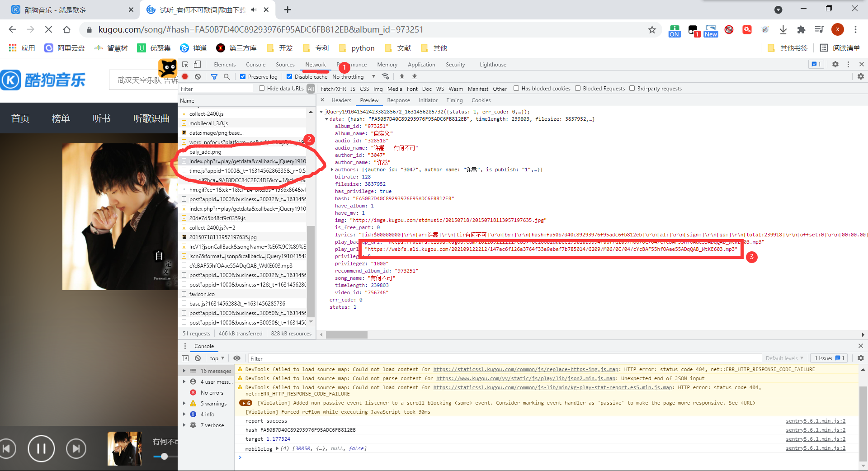The image size is (868, 471).
Task: Open Chrome downloads arrow icon
Action: point(783,30)
